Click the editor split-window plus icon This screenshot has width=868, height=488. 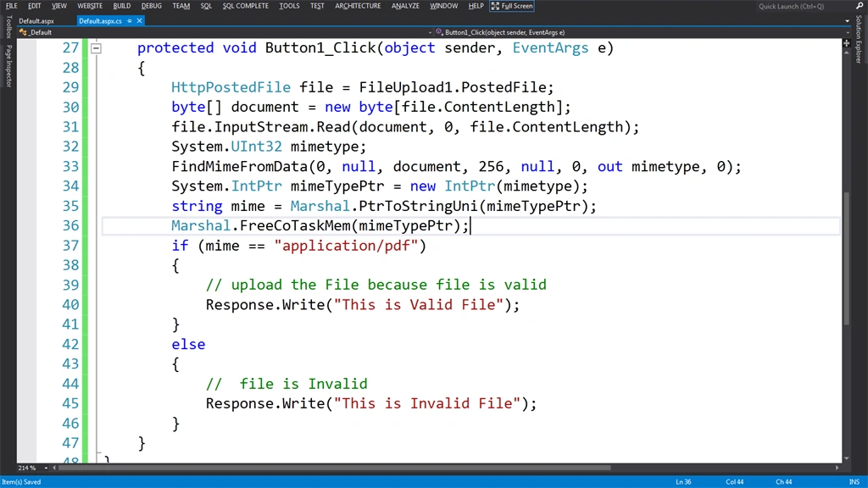pyautogui.click(x=847, y=43)
